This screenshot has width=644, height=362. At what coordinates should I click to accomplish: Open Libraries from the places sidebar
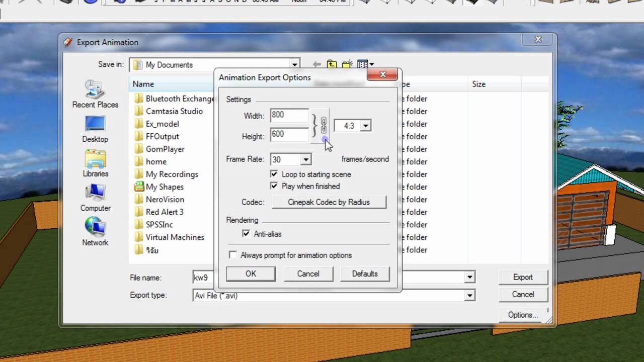95,163
